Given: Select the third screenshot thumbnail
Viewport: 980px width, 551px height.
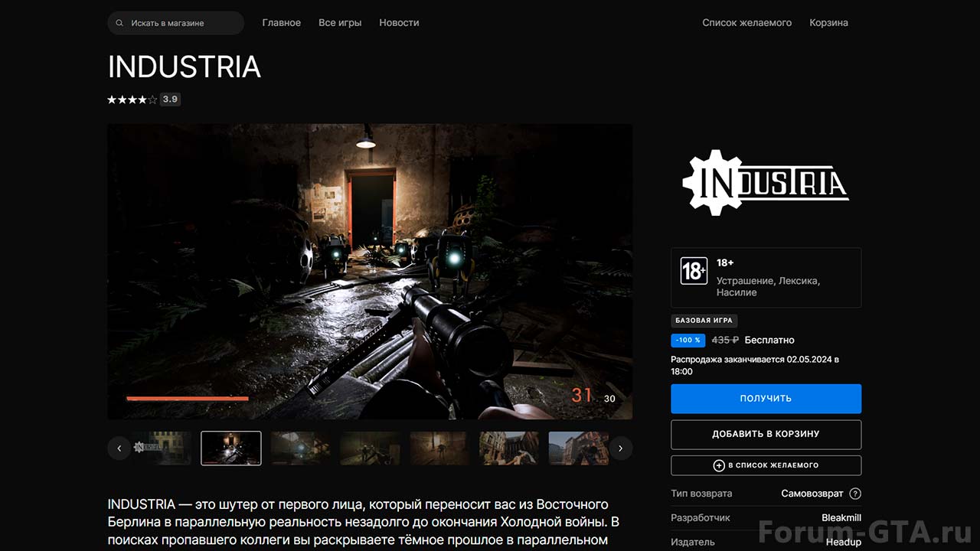Looking at the screenshot, I should click(301, 448).
